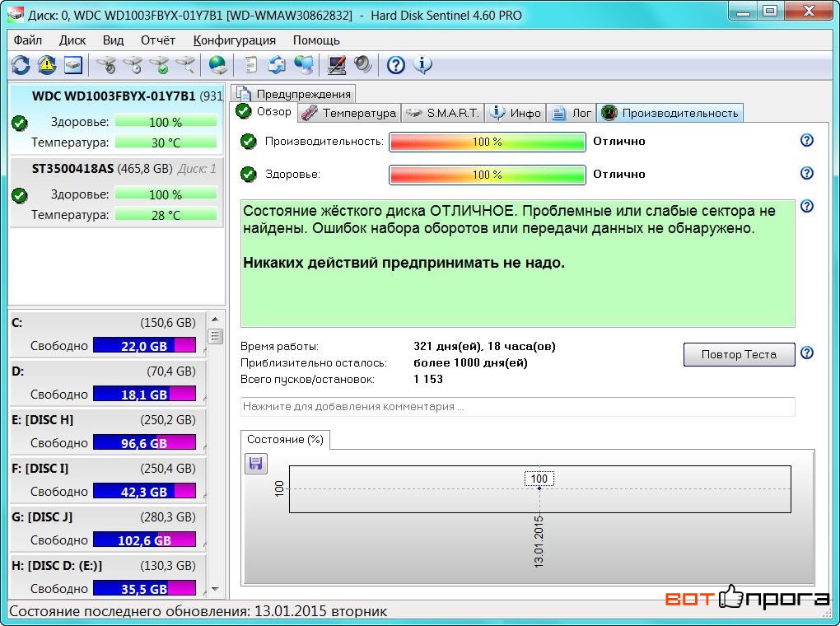840x626 pixels.
Task: Open the Диск menu
Action: pyautogui.click(x=72, y=40)
